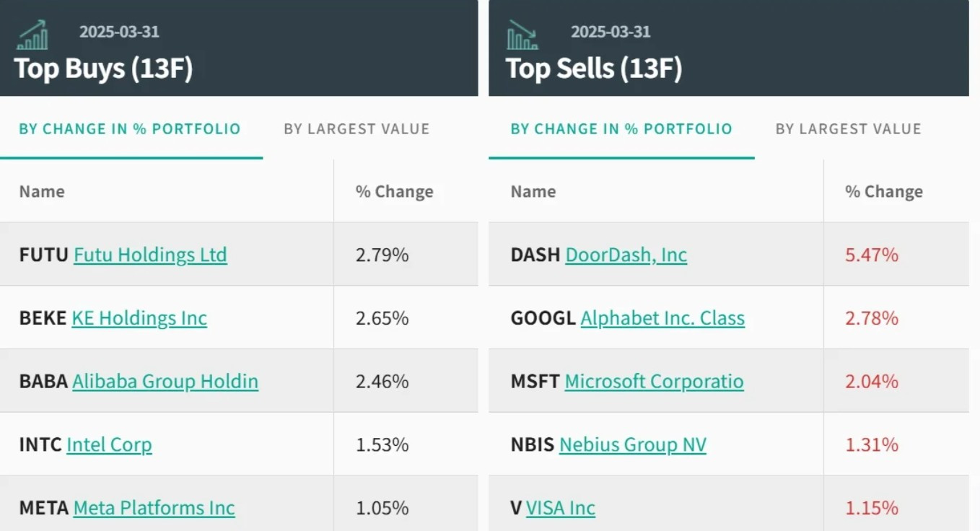Open the Futu Holdings Ltd link
980x531 pixels.
(150, 255)
